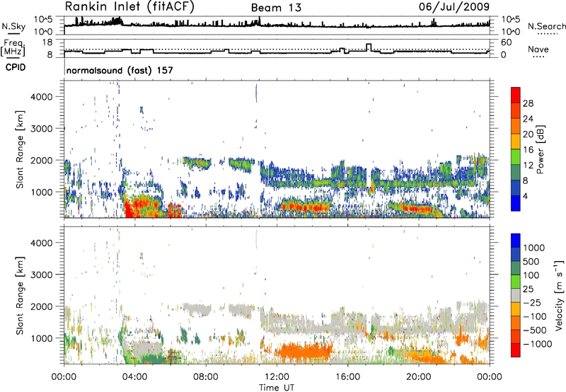Click the "Rankin Inlet (fitACF)" plot title

(129, 7)
